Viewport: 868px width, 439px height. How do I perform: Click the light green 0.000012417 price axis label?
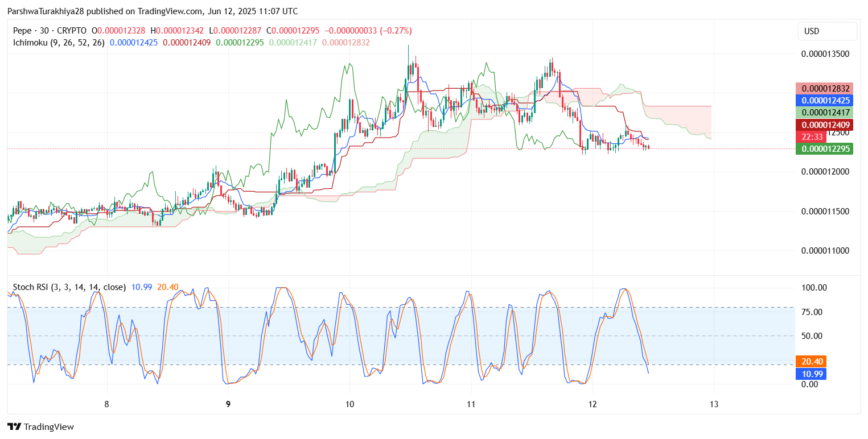(x=825, y=113)
